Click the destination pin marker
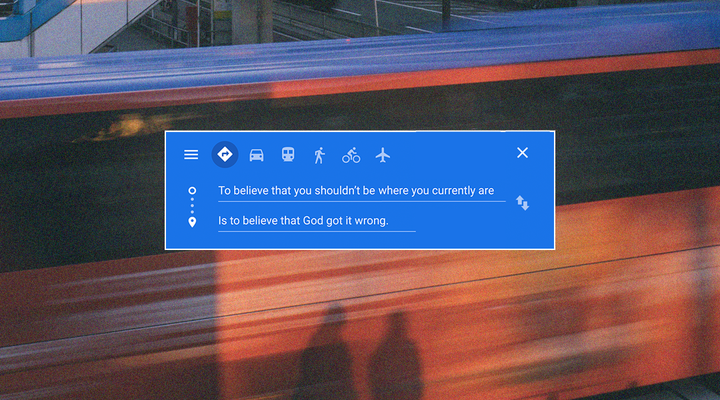This screenshot has height=400, width=720. (192, 221)
